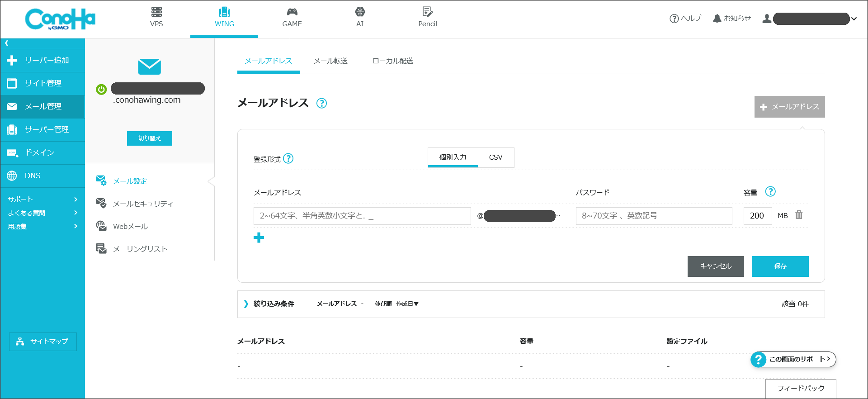The height and width of the screenshot is (399, 868).
Task: Select the 個別入力 registration format
Action: coord(453,157)
